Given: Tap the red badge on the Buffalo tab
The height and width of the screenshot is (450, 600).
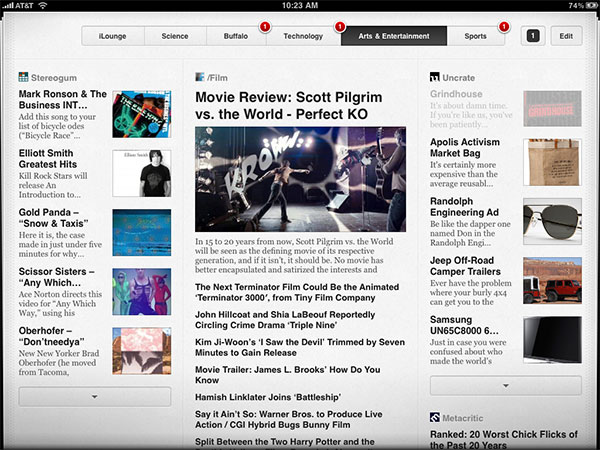Looking at the screenshot, I should tap(265, 27).
